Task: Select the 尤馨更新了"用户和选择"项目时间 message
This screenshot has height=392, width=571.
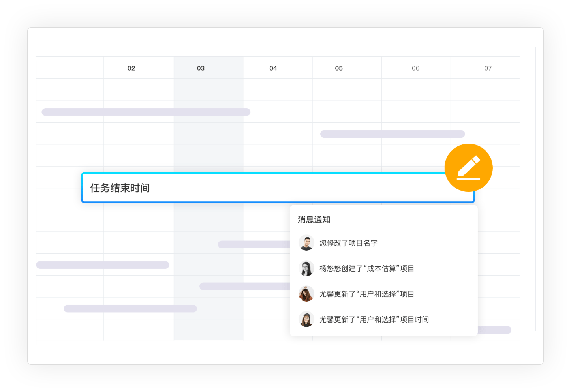Action: 374,320
